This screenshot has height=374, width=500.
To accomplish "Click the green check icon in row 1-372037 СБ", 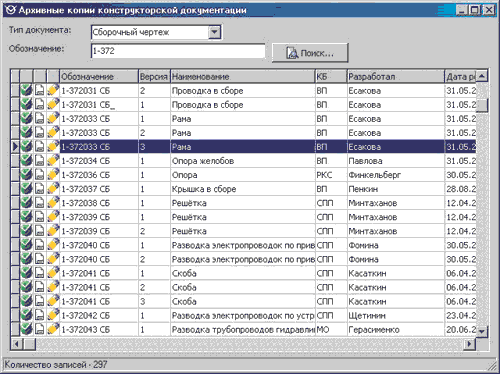I will [27, 189].
